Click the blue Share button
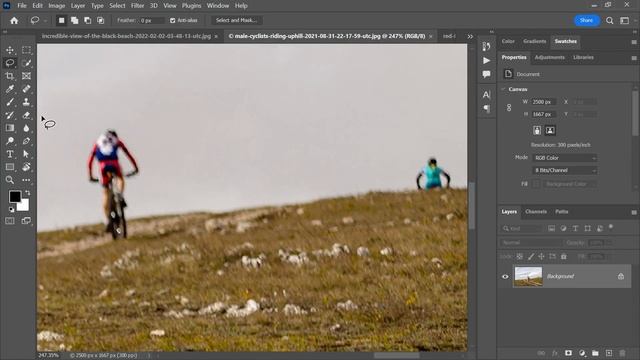This screenshot has width=640, height=360. coord(586,20)
